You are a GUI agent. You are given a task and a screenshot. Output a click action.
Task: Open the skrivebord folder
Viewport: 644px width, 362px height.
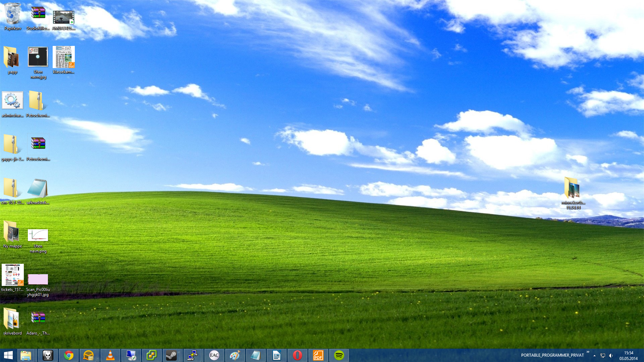(x=13, y=322)
